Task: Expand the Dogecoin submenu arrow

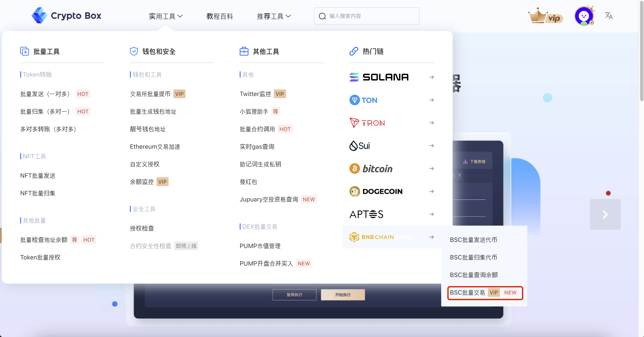Action: point(431,191)
